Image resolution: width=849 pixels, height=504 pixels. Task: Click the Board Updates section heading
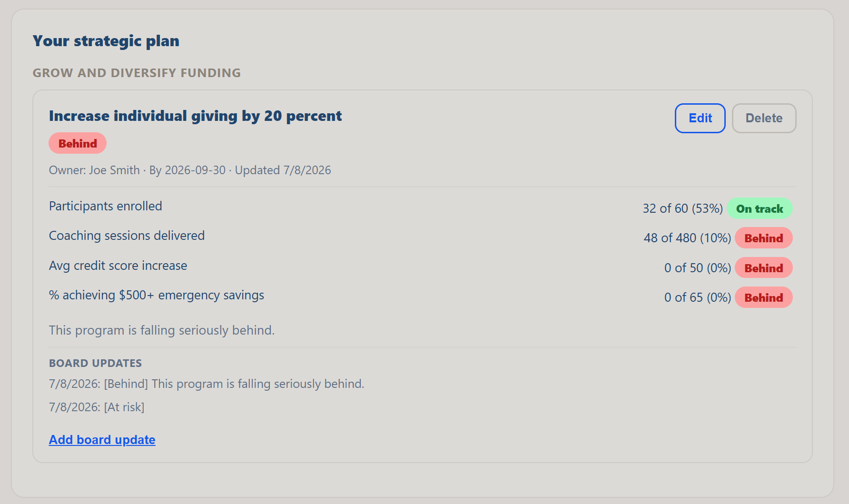(96, 363)
